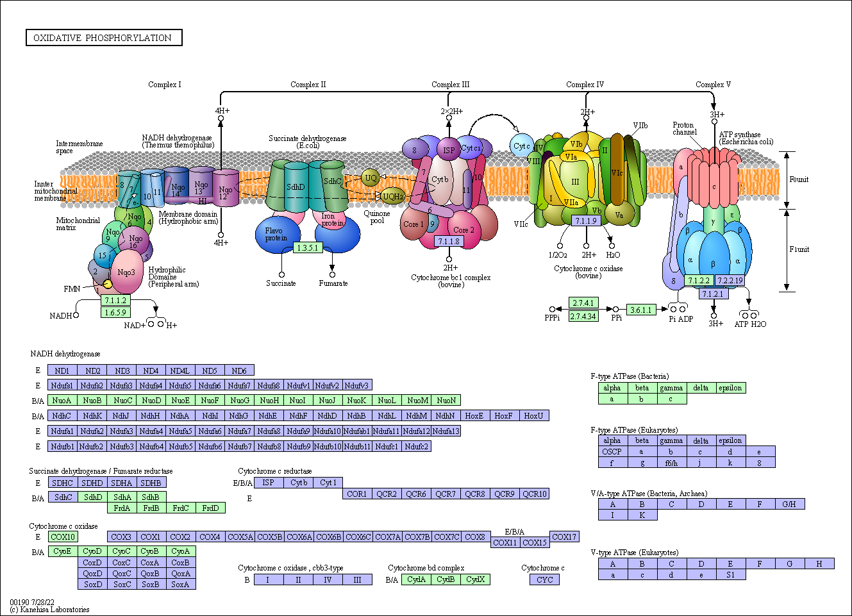This screenshot has width=852, height=616.
Task: Select the SoxB gene box
Action: point(151,584)
